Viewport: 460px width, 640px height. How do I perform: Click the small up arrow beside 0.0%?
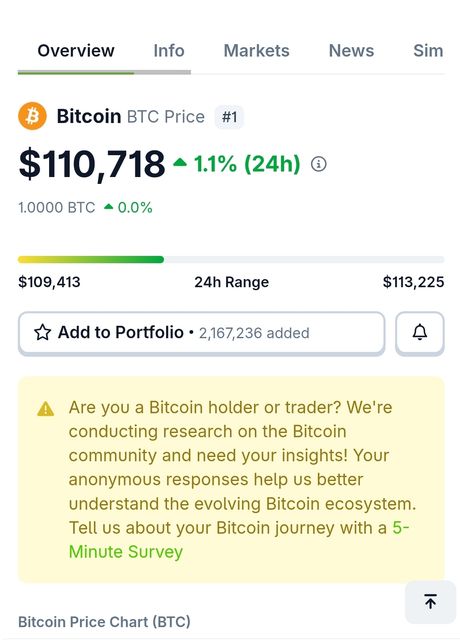(108, 207)
